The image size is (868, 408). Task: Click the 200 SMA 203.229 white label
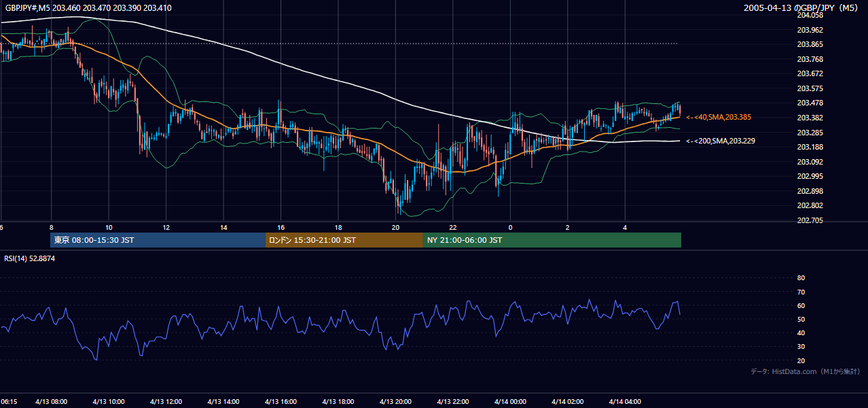click(x=721, y=141)
